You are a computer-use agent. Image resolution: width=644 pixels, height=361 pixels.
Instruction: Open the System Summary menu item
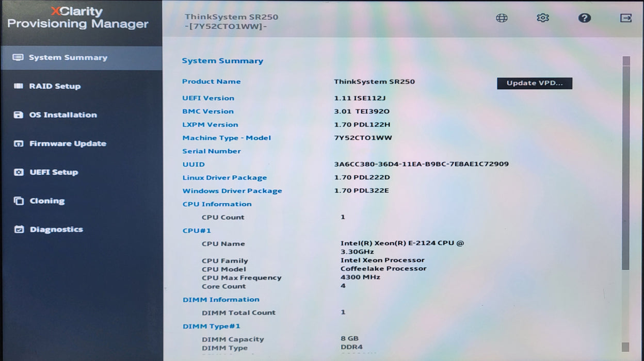(x=82, y=58)
